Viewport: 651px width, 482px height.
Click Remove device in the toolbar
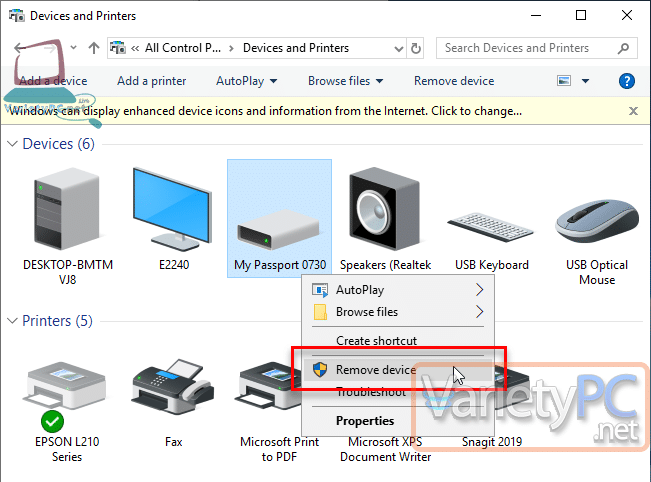(x=454, y=81)
